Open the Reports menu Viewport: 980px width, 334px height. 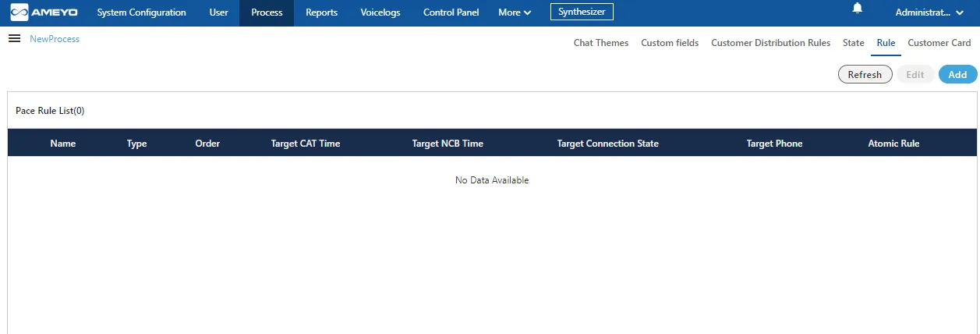point(322,12)
